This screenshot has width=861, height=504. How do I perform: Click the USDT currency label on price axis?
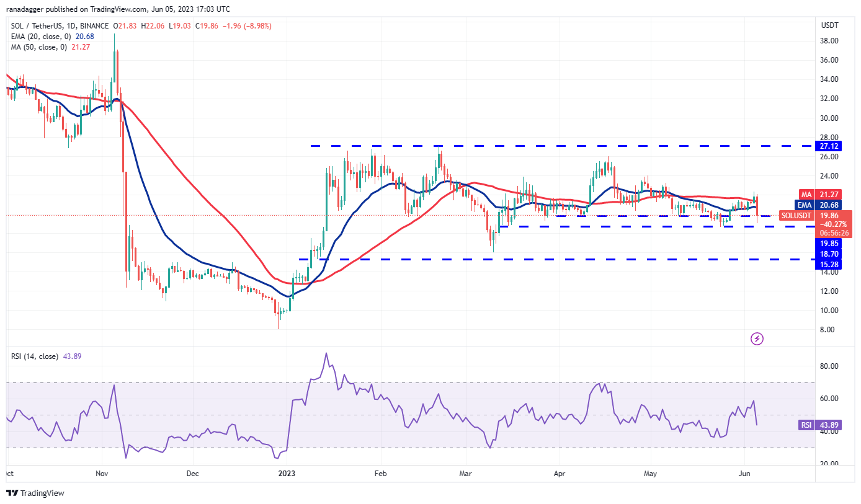pos(829,25)
